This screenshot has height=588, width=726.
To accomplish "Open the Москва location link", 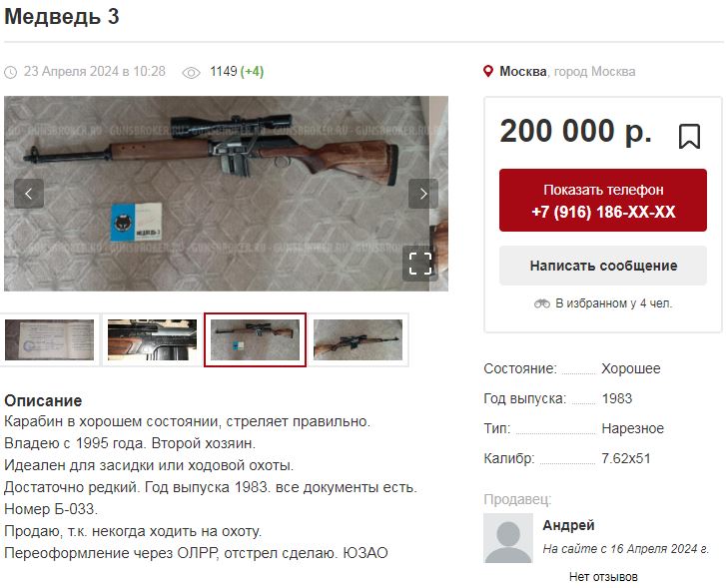I will click(522, 72).
